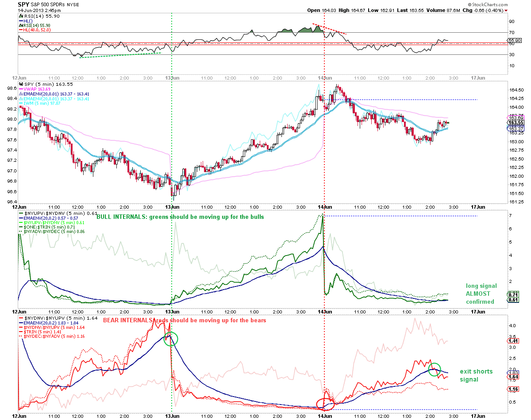Click the black RSI(14) 55.90 panel title
The image size is (531, 420).
coord(41,15)
